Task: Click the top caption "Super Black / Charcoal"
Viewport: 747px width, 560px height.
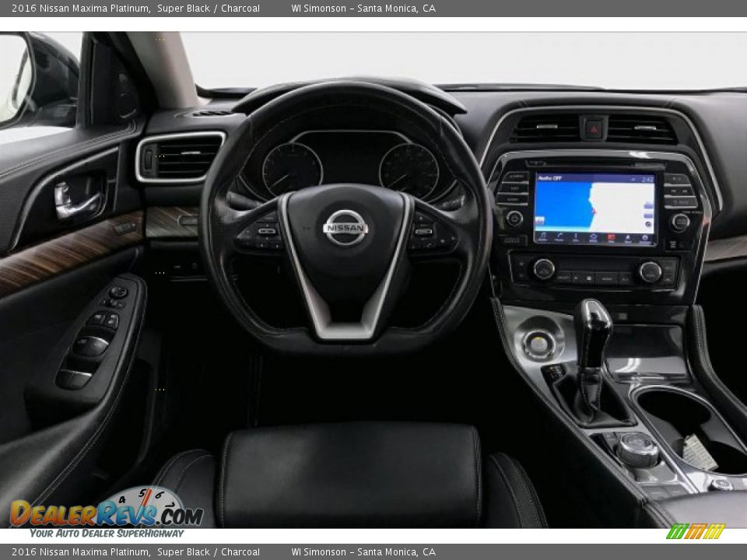Action: point(209,8)
